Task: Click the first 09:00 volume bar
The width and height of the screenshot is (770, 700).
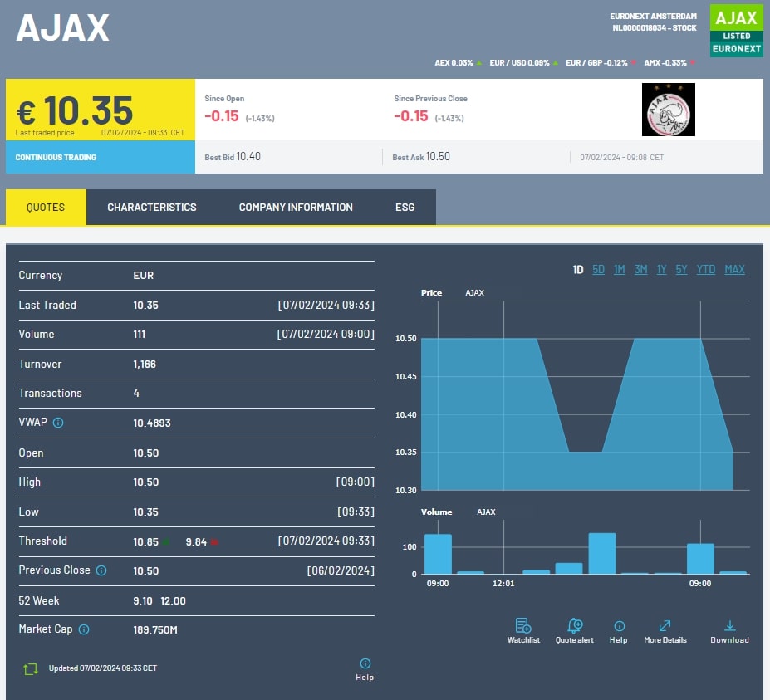Action: click(x=438, y=554)
